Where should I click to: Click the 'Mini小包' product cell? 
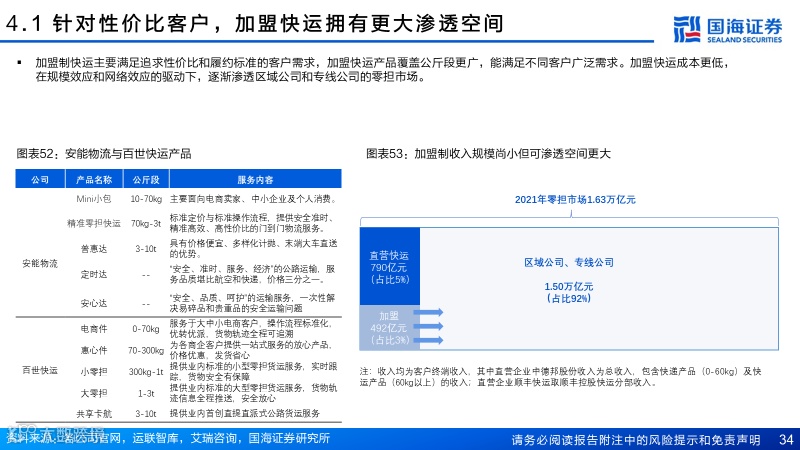click(x=93, y=199)
